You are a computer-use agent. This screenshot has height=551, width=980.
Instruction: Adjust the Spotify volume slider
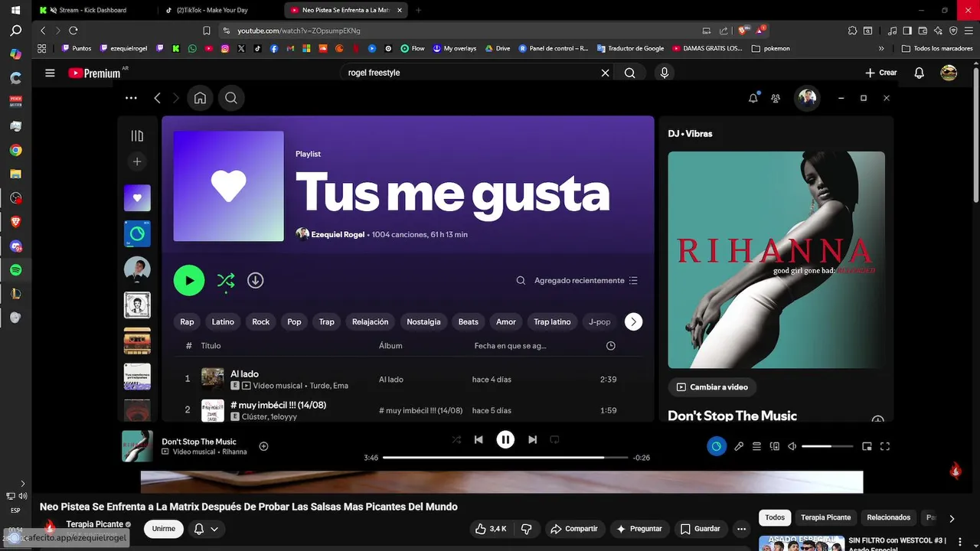point(827,446)
